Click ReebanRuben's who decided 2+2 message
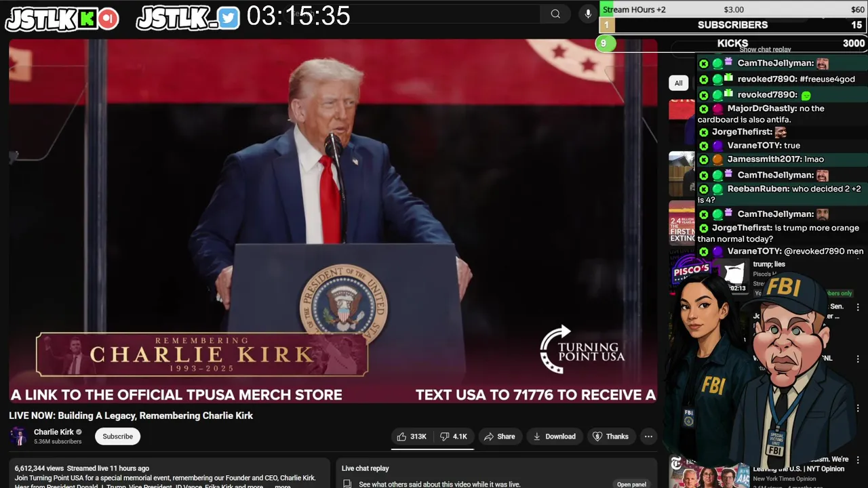 tap(782, 195)
